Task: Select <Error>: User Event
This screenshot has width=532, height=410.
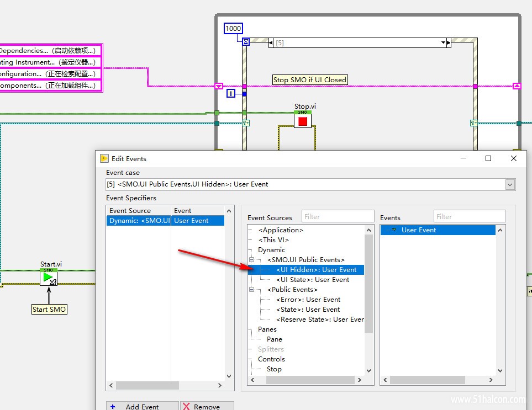Action: click(x=308, y=300)
